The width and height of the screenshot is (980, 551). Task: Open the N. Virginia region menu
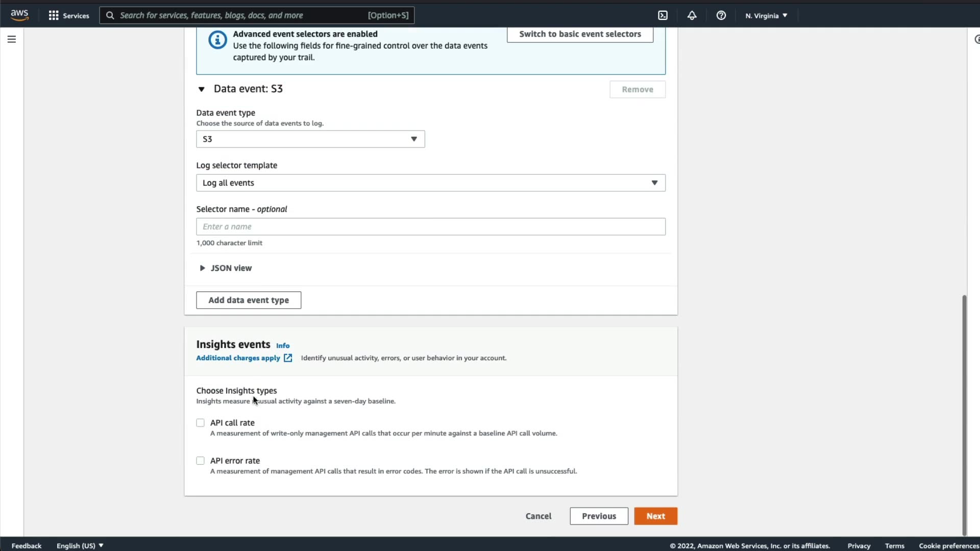(766, 16)
